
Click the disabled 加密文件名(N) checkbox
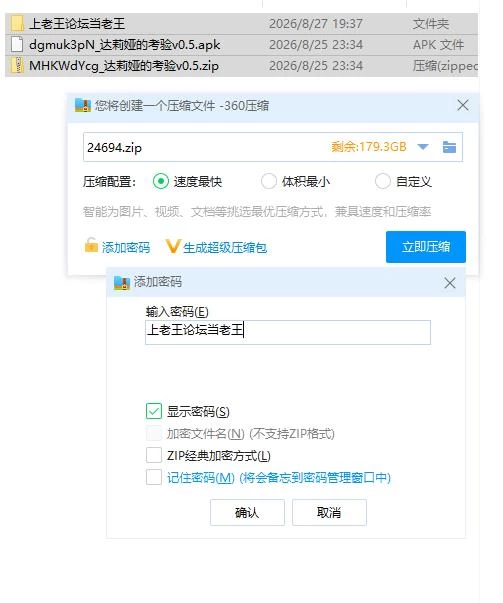click(x=154, y=433)
